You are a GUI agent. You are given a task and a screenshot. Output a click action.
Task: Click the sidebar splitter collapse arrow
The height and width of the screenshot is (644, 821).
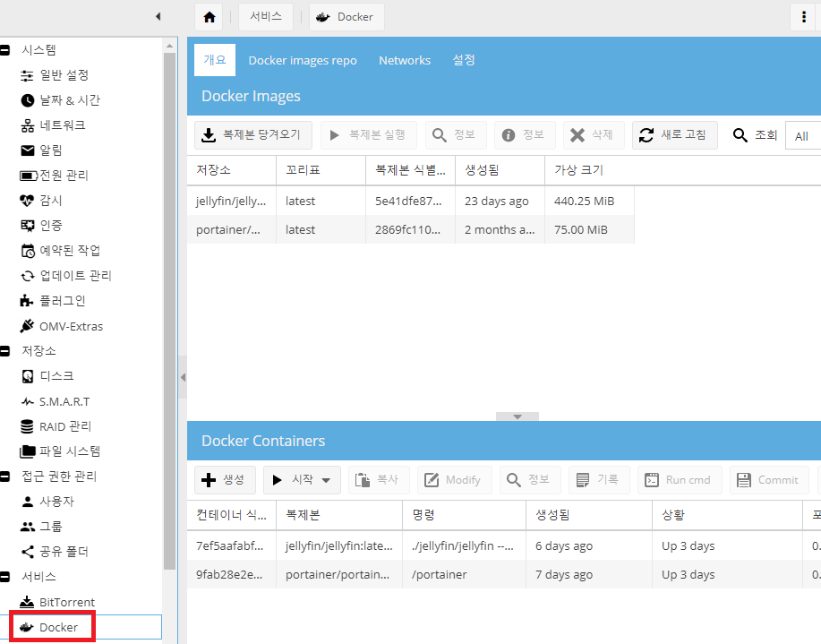point(183,377)
